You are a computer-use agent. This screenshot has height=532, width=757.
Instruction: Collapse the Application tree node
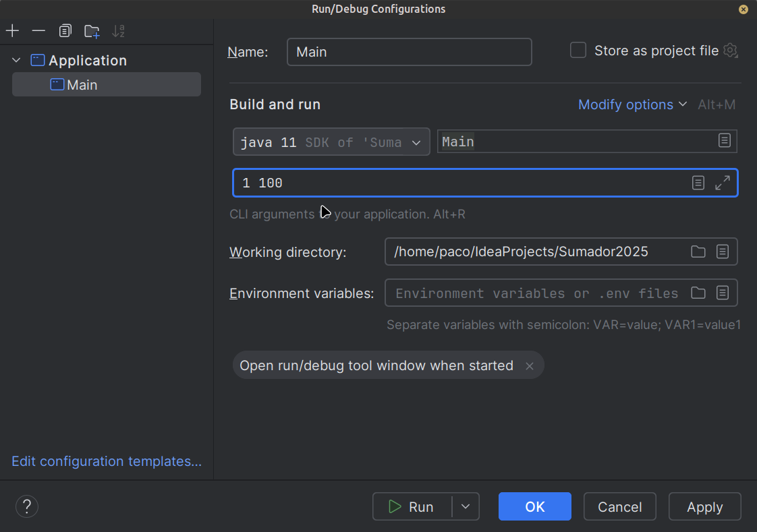coord(17,61)
